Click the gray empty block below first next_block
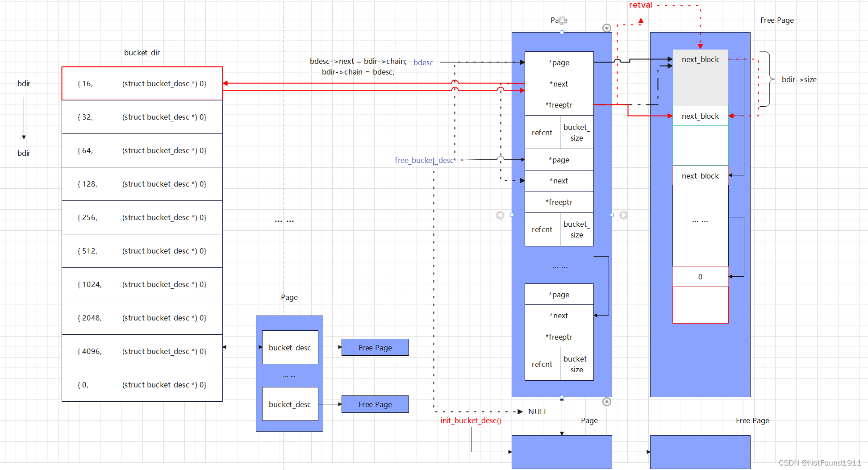The image size is (868, 470). (x=700, y=87)
